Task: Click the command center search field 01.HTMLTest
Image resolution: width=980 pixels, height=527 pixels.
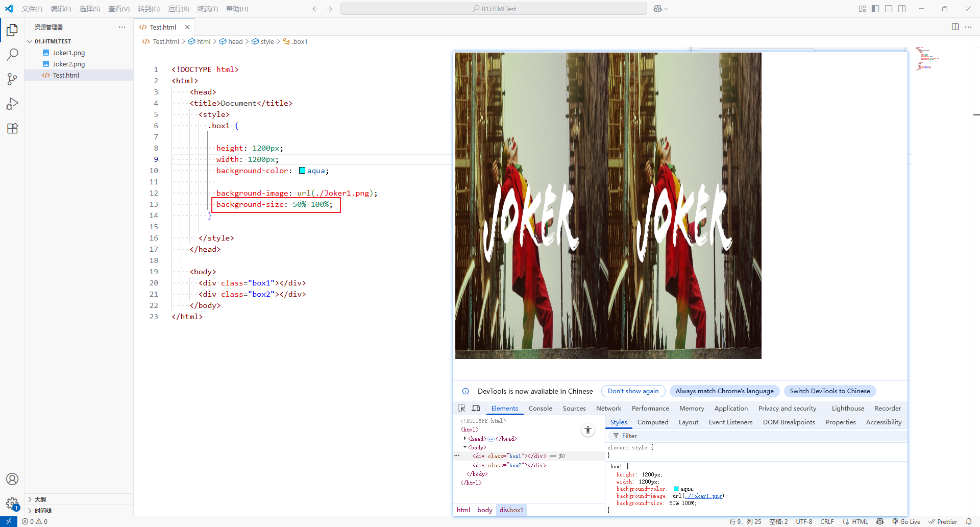Action: coord(494,9)
